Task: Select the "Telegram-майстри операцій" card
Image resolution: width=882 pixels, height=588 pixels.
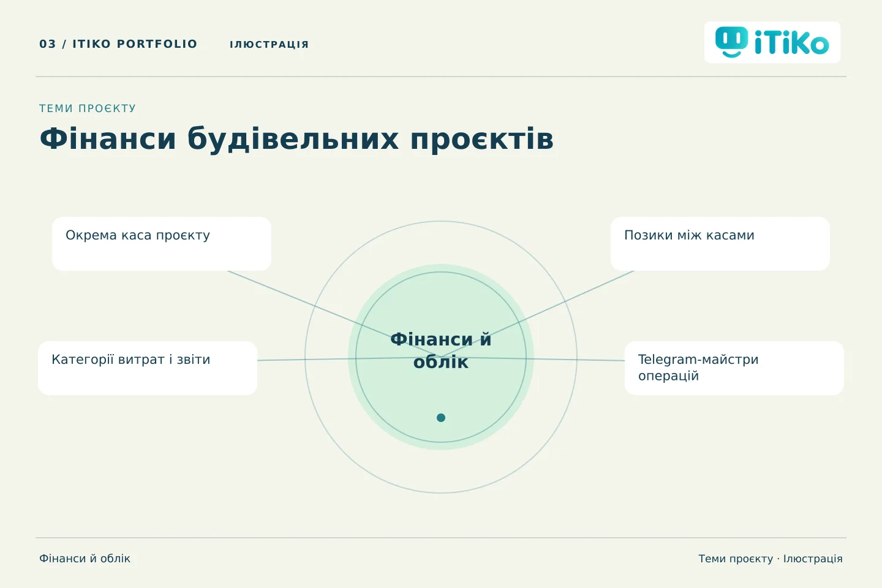Action: 734,368
